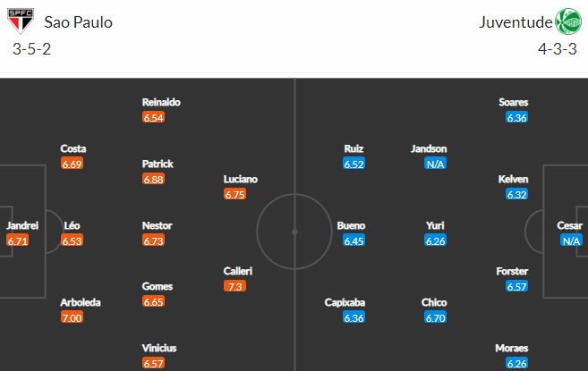The image size is (588, 371).
Task: Select player Chico
Action: click(434, 302)
